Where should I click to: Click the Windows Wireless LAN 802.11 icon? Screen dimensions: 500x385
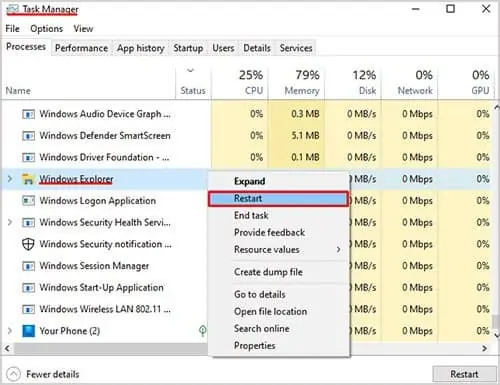click(28, 309)
